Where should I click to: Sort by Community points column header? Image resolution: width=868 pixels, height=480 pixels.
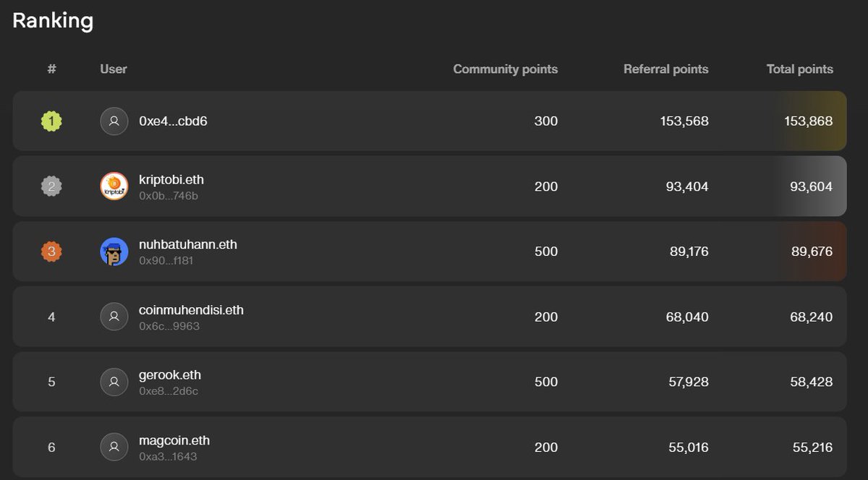coord(506,69)
